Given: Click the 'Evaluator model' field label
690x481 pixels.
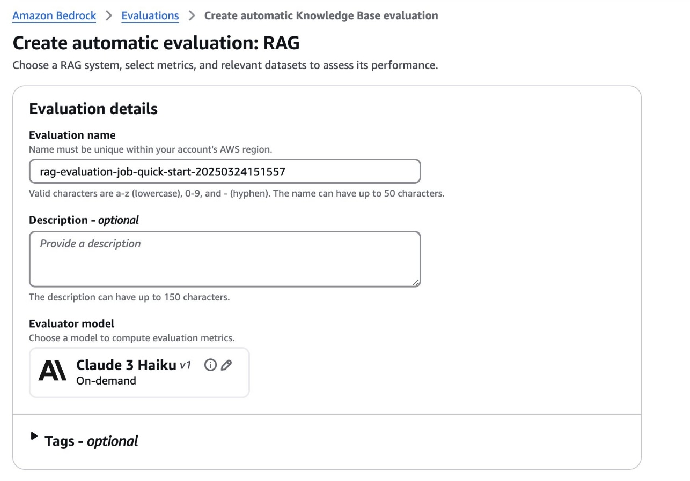Looking at the screenshot, I should click(x=71, y=323).
